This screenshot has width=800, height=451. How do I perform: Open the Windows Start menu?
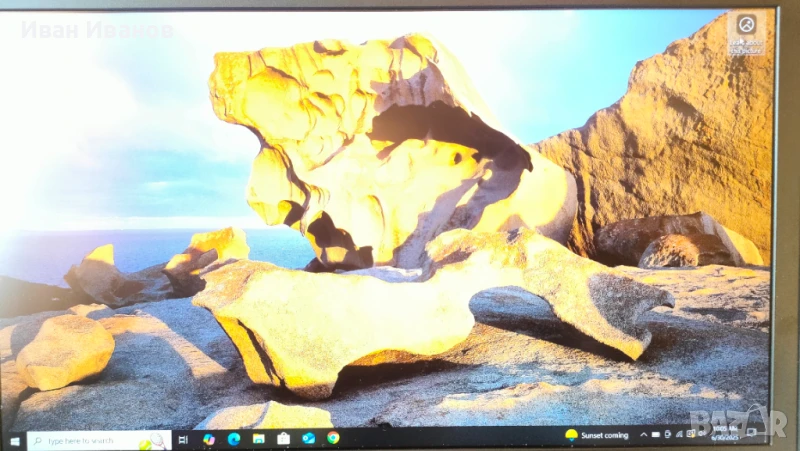(x=15, y=440)
